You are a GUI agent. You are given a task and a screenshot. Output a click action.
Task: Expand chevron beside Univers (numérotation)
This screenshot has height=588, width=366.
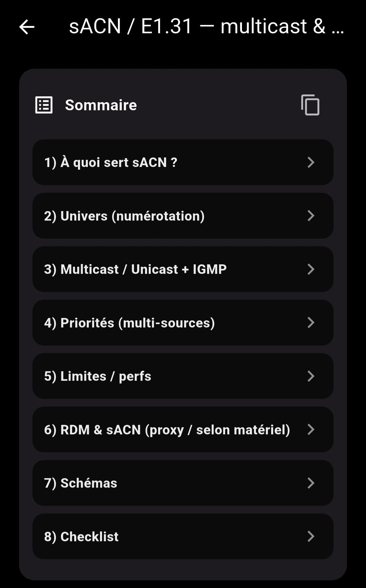pyautogui.click(x=311, y=216)
